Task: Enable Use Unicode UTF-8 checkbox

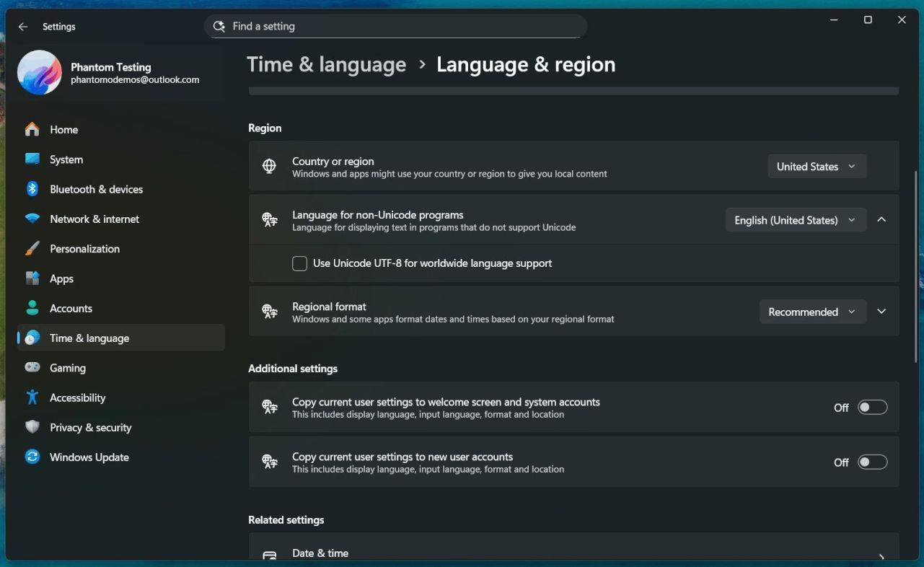Action: pyautogui.click(x=299, y=263)
